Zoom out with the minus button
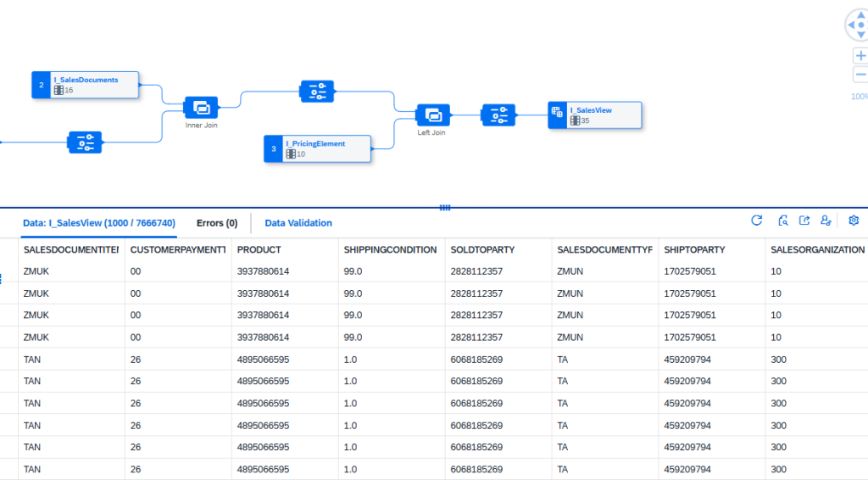 pos(860,74)
